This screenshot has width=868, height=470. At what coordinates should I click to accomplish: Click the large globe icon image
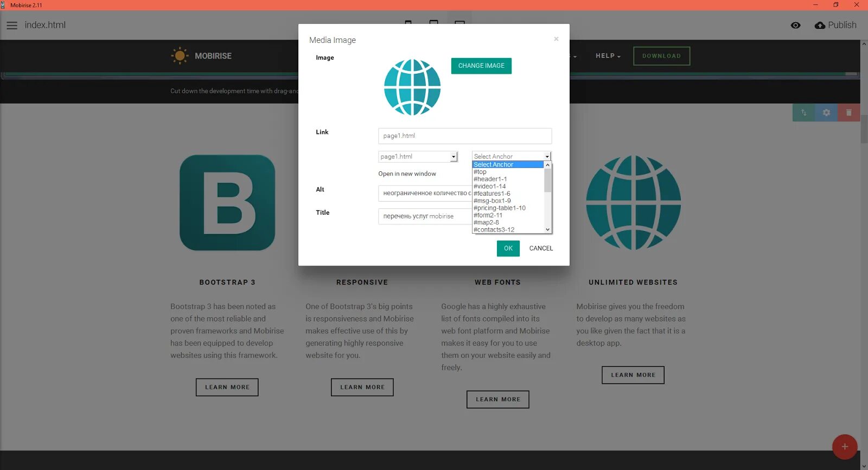pos(633,203)
